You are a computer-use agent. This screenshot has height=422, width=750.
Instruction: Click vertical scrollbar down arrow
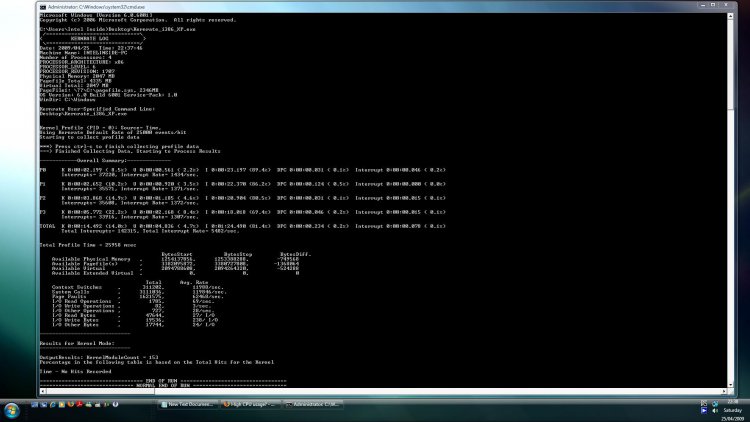[730, 384]
